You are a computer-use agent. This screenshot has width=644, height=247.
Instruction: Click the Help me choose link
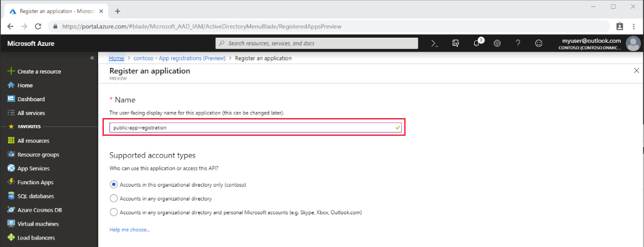tap(130, 230)
